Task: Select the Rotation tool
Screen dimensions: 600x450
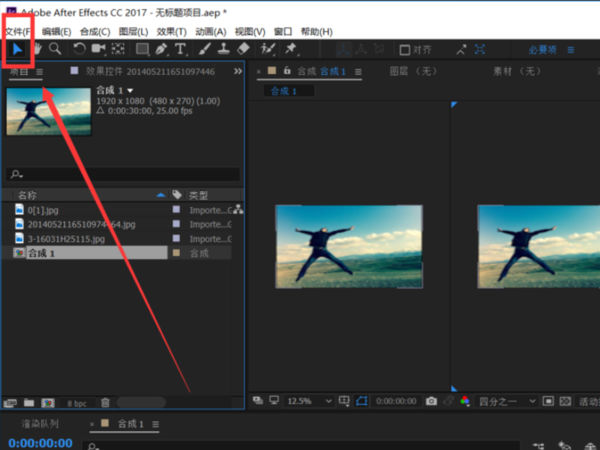Action: coord(80,48)
